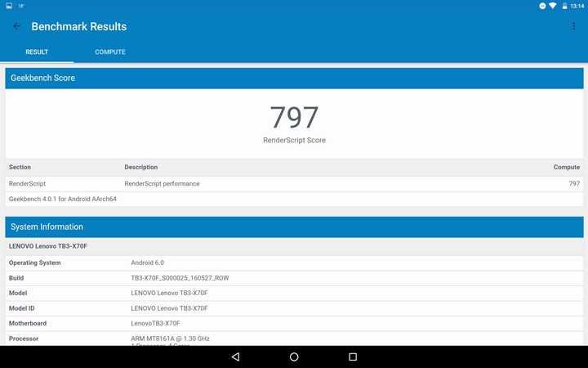Tap the ARM MT8161A @ 1.30 GHz value
Screen dimensions: 588x368
point(170,339)
